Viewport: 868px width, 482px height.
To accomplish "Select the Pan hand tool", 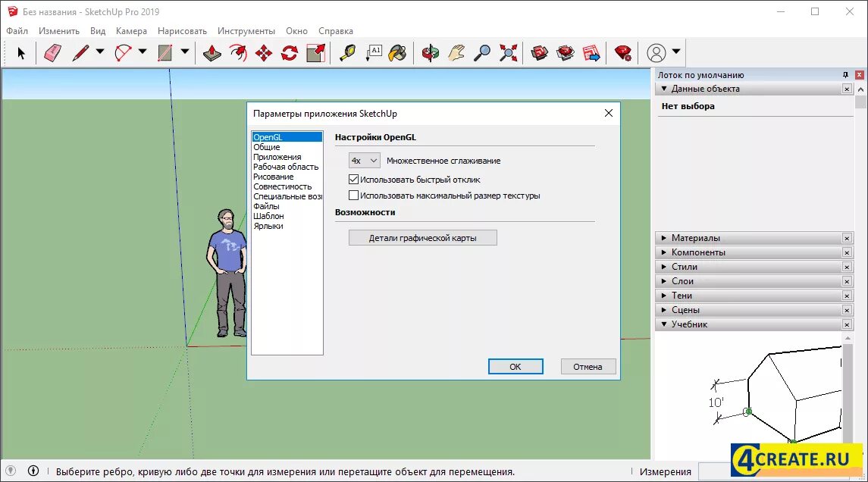I will pyautogui.click(x=456, y=53).
